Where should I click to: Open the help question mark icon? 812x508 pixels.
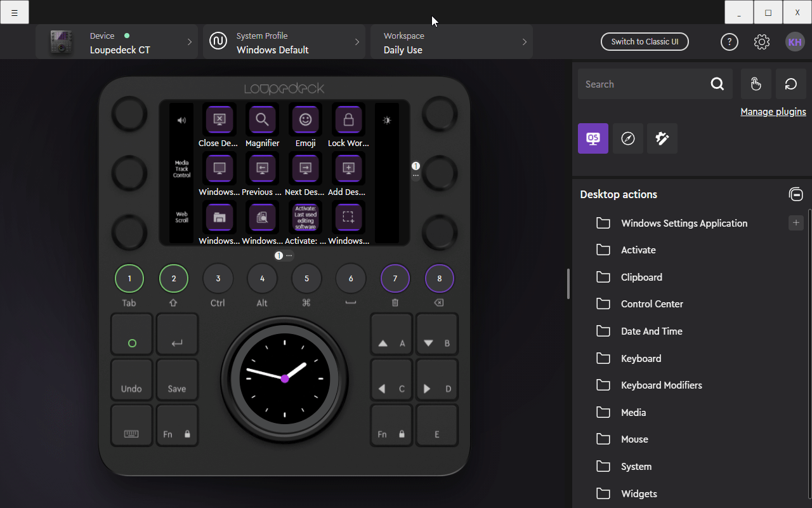click(730, 42)
